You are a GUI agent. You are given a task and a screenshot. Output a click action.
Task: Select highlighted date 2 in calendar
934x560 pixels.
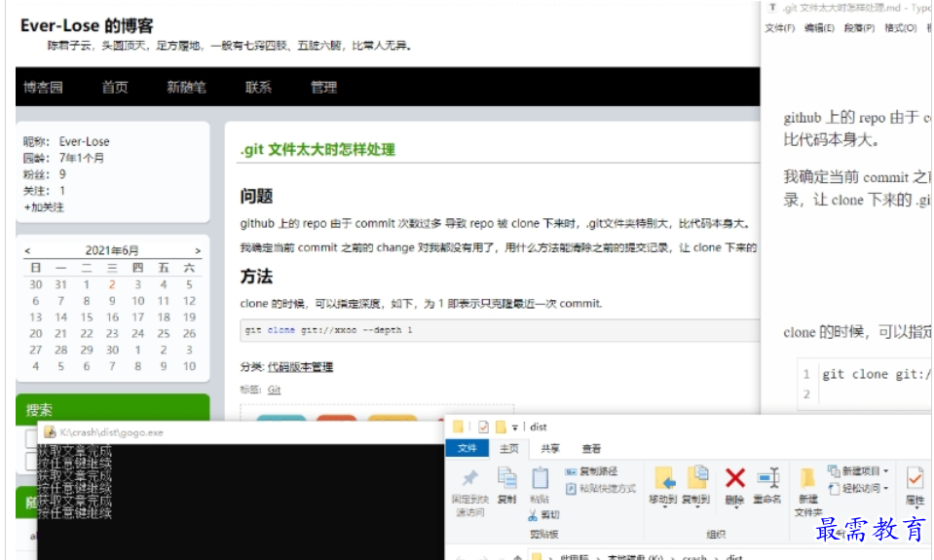[x=112, y=284]
